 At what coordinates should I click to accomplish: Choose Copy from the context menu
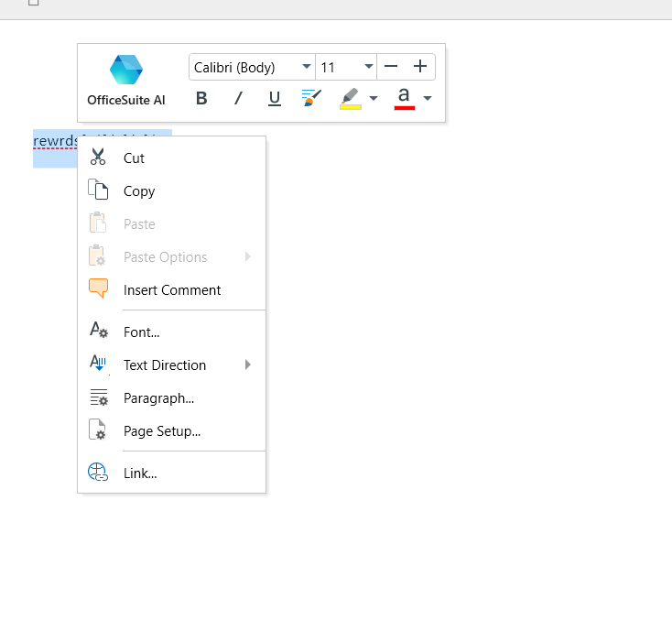pyautogui.click(x=139, y=191)
